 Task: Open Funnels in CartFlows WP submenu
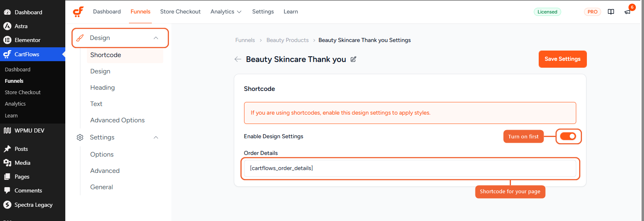pyautogui.click(x=14, y=81)
